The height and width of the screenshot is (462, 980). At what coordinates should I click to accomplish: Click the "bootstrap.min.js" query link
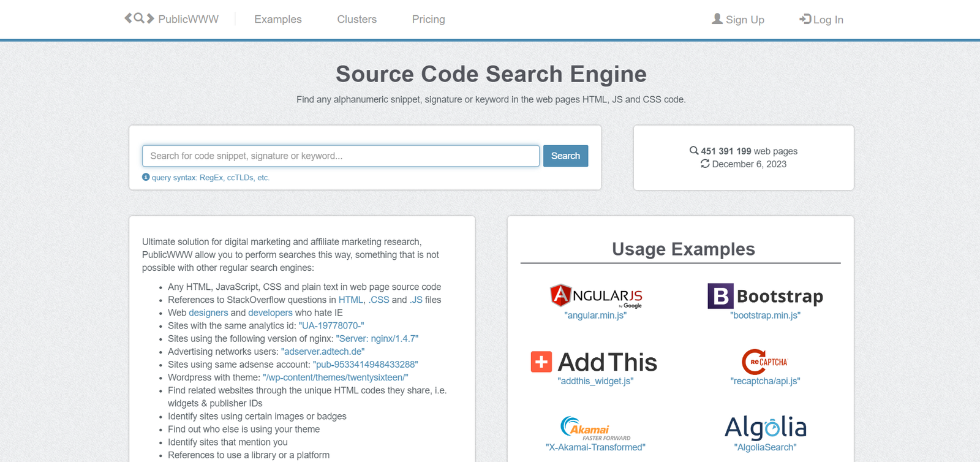(x=765, y=316)
